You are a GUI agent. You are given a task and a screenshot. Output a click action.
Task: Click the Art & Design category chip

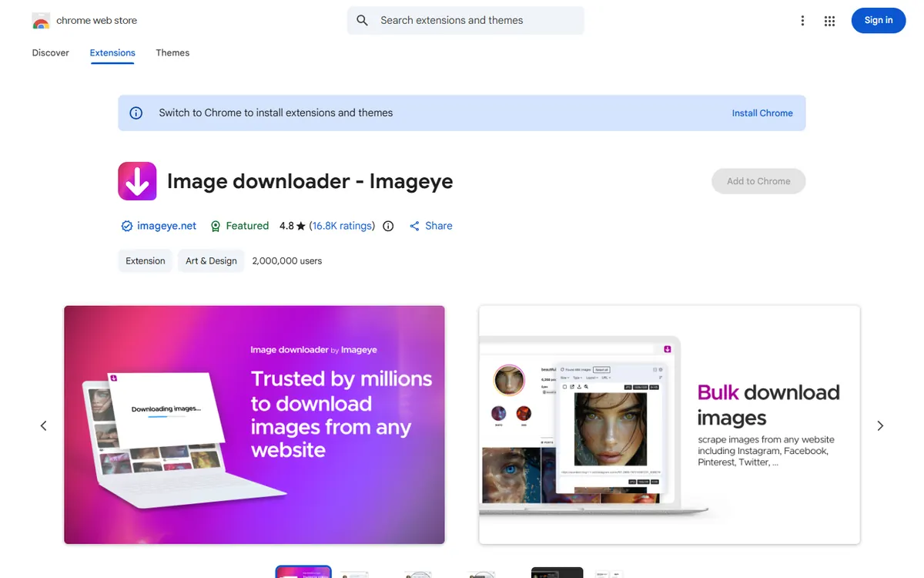click(x=211, y=260)
